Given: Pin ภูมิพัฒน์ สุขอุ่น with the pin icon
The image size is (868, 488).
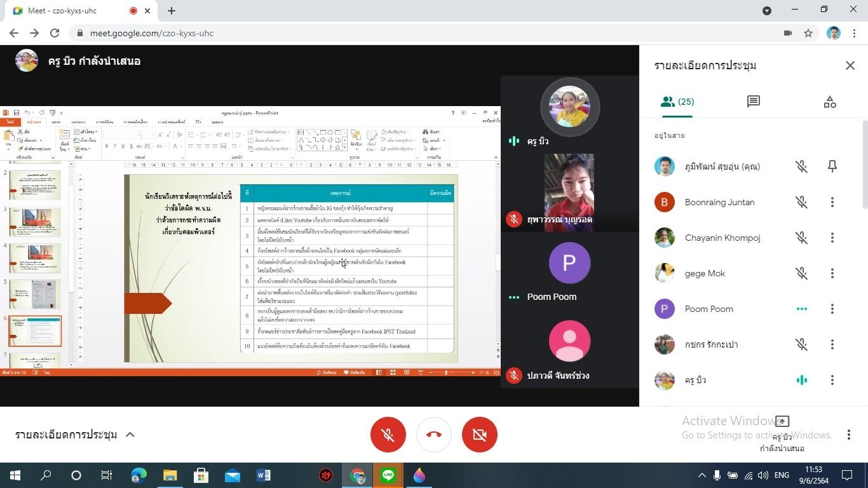Looking at the screenshot, I should coord(832,166).
